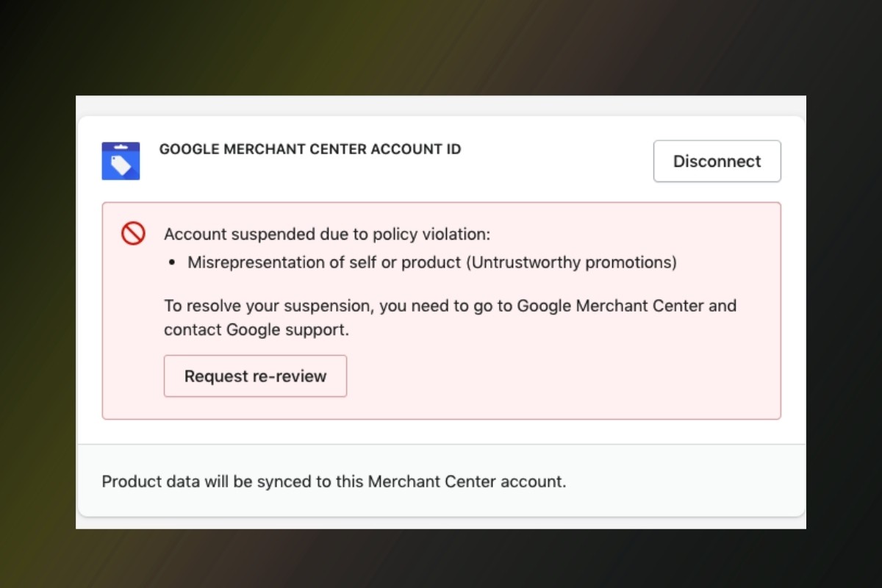Image resolution: width=882 pixels, height=588 pixels.
Task: Click the white tag shape inside the blue icon
Action: [x=121, y=165]
